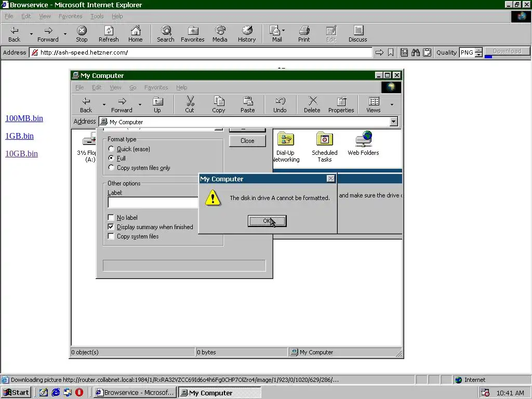The image size is (532, 399).
Task: Click the bookmark ribbon icon in address toolbar
Action: (x=391, y=52)
